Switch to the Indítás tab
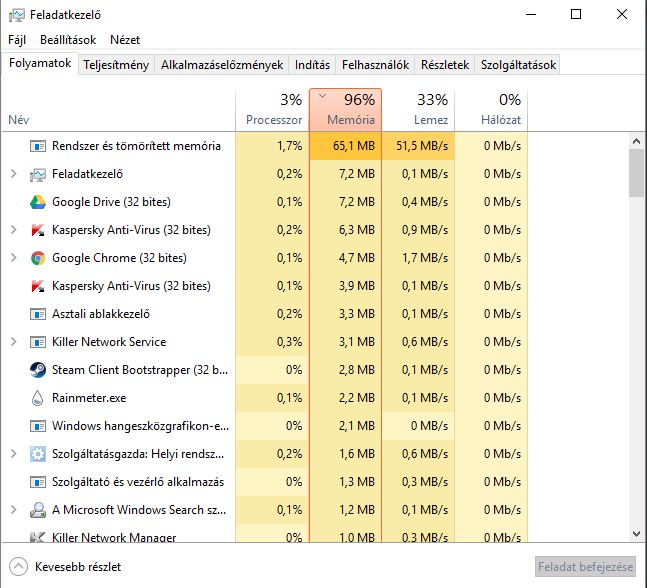 pyautogui.click(x=312, y=65)
